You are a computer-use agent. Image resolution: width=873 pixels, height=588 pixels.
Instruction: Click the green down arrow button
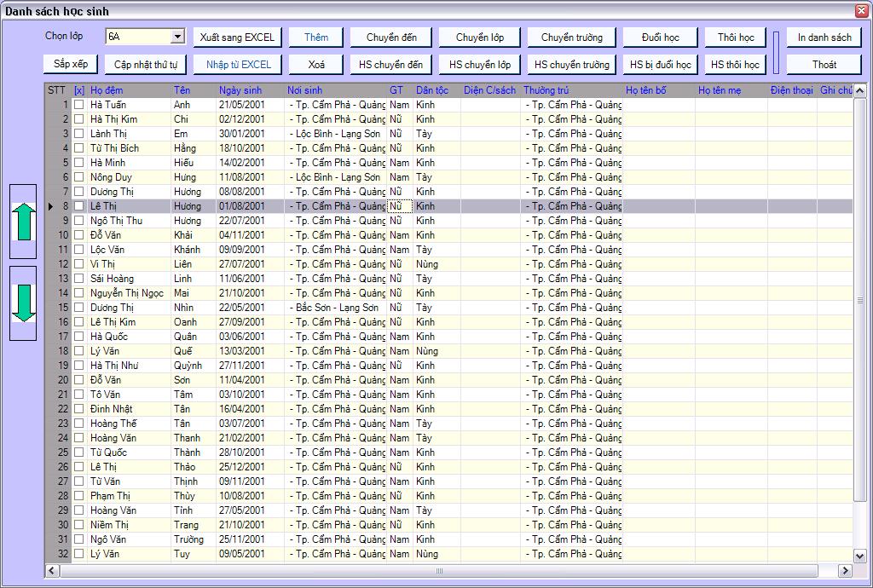(23, 303)
